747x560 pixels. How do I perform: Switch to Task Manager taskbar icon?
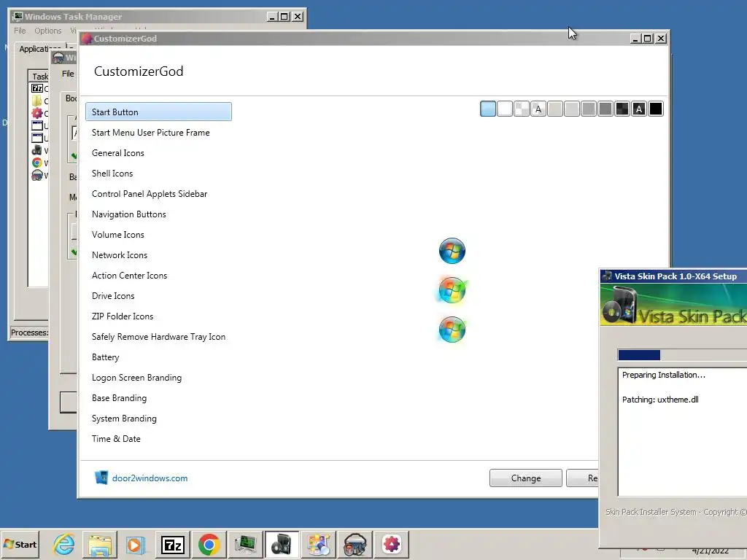point(245,544)
